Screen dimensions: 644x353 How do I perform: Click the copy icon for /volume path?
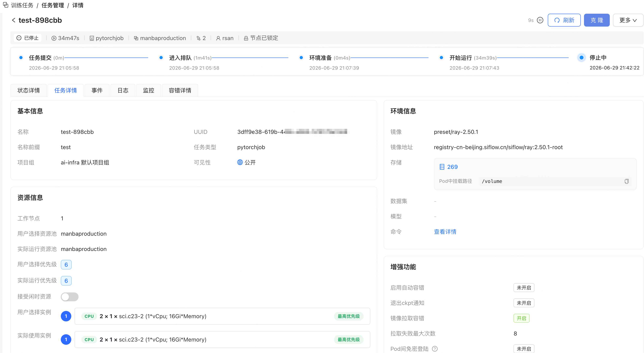pyautogui.click(x=626, y=181)
